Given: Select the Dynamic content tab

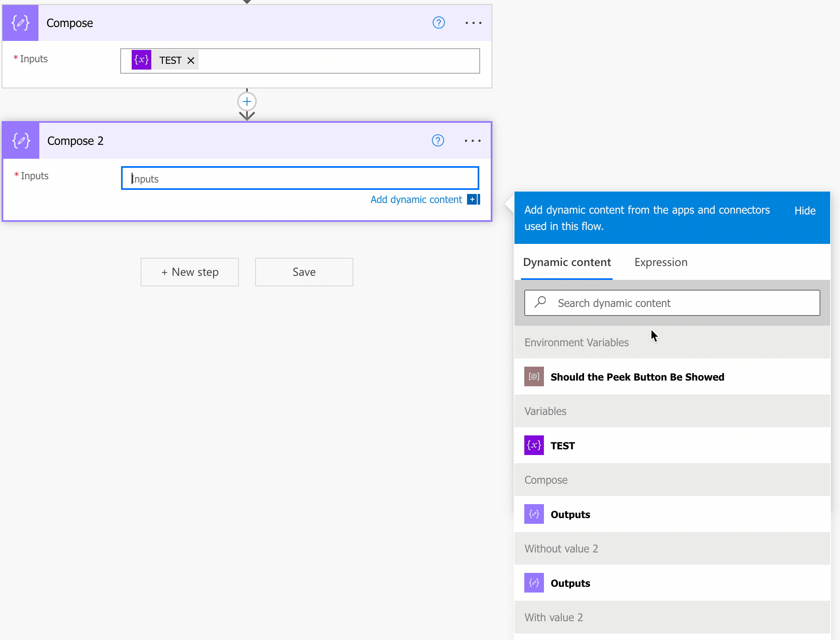Looking at the screenshot, I should click(x=567, y=262).
